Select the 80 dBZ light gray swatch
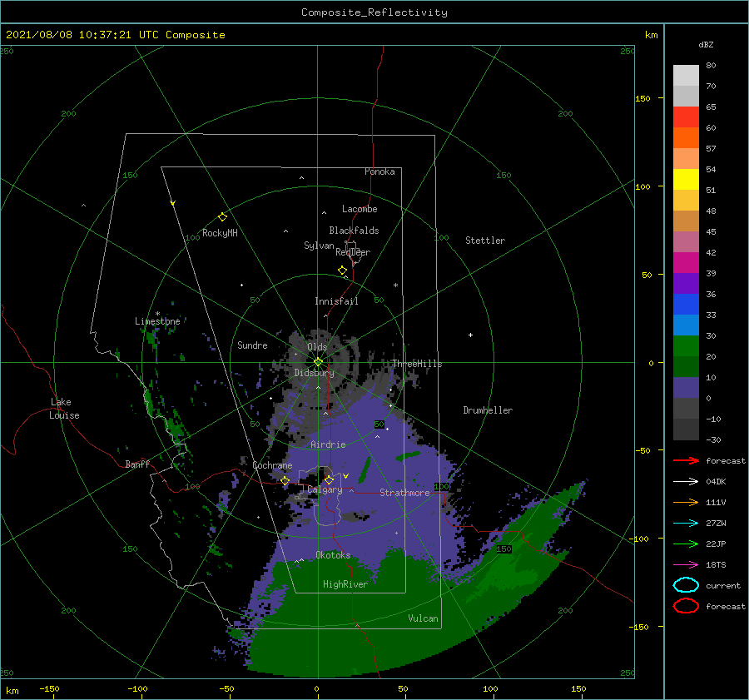The height and width of the screenshot is (700, 749). 686,76
